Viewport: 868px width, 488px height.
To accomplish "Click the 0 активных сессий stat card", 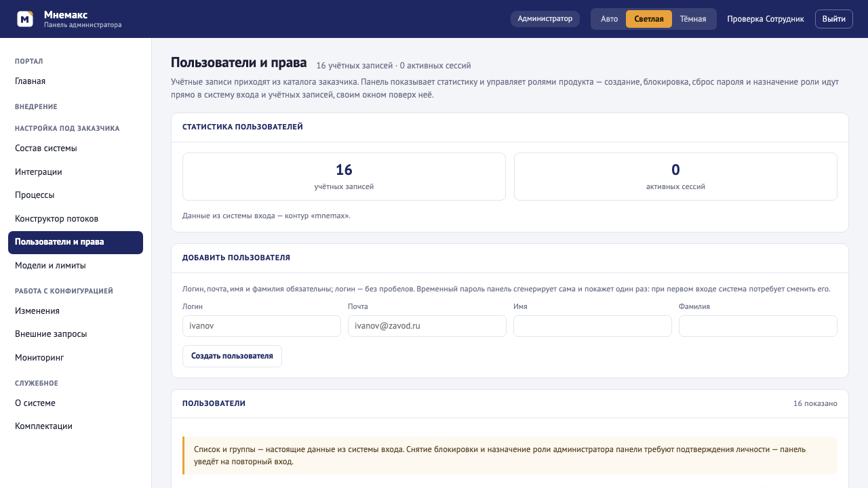I will pos(675,176).
